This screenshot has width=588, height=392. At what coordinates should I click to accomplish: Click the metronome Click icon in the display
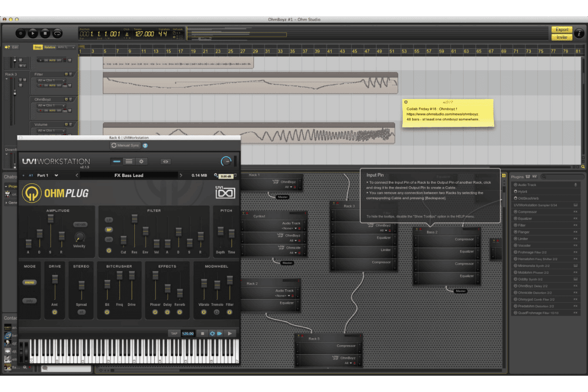click(x=127, y=34)
